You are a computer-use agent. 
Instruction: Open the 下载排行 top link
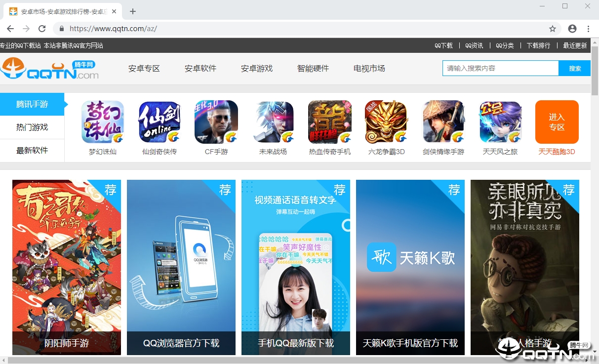pos(538,45)
